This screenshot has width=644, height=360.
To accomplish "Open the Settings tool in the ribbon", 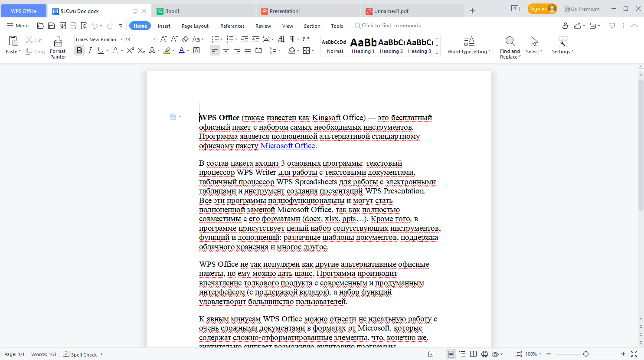I will click(562, 45).
